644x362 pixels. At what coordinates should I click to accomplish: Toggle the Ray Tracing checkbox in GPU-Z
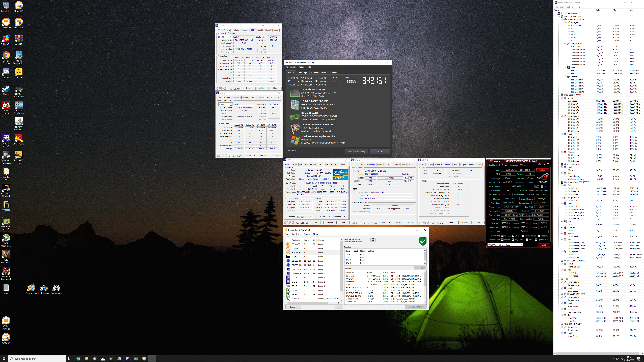[513, 240]
